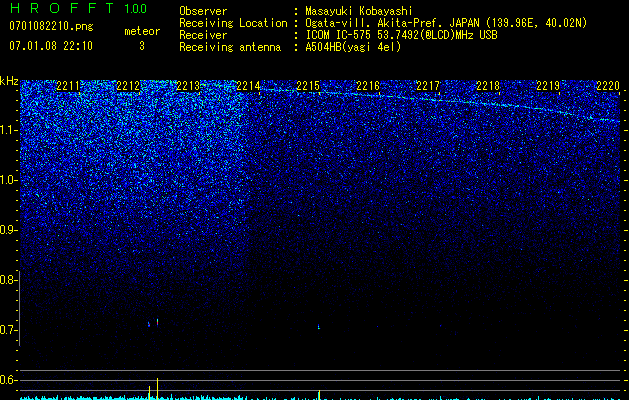629x400 pixels.
Task: Click the Receiving Location label
Action: point(233,23)
